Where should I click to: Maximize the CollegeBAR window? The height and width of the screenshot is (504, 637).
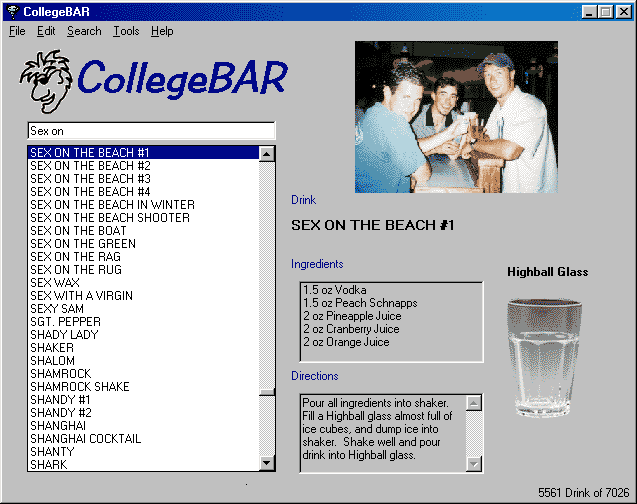pos(605,12)
